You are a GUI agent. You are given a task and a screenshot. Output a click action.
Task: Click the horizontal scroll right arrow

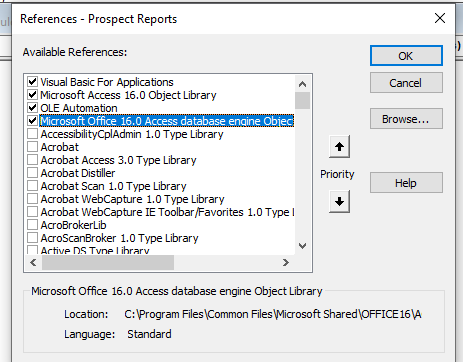[x=286, y=263]
